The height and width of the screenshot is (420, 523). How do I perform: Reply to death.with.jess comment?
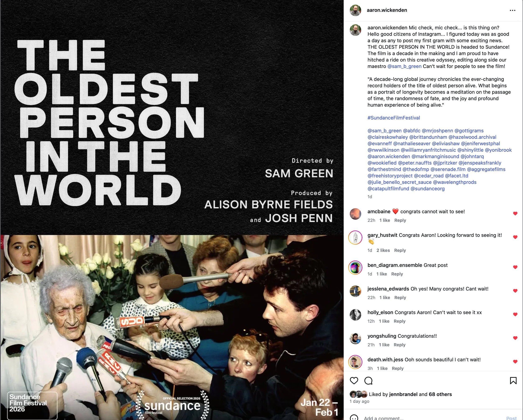pos(398,368)
